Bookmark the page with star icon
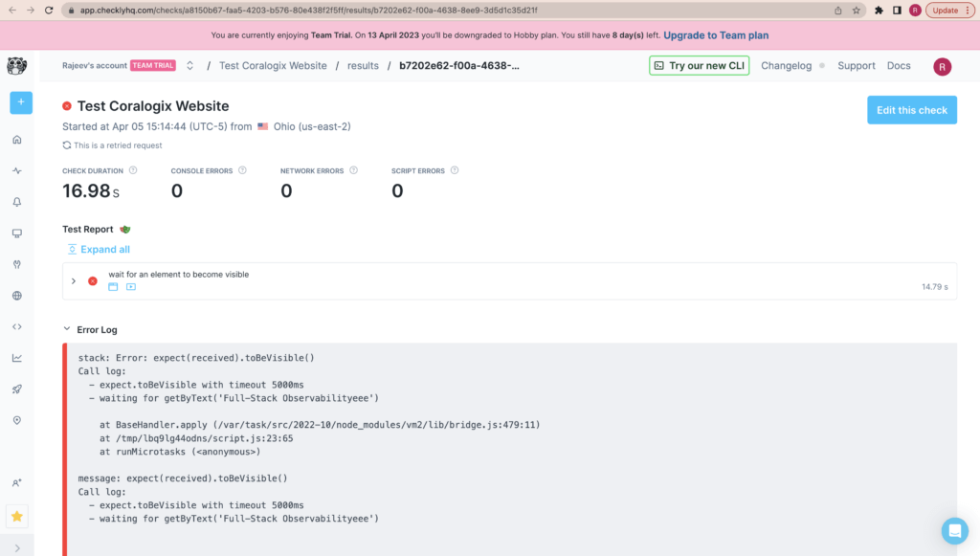 pyautogui.click(x=857, y=10)
